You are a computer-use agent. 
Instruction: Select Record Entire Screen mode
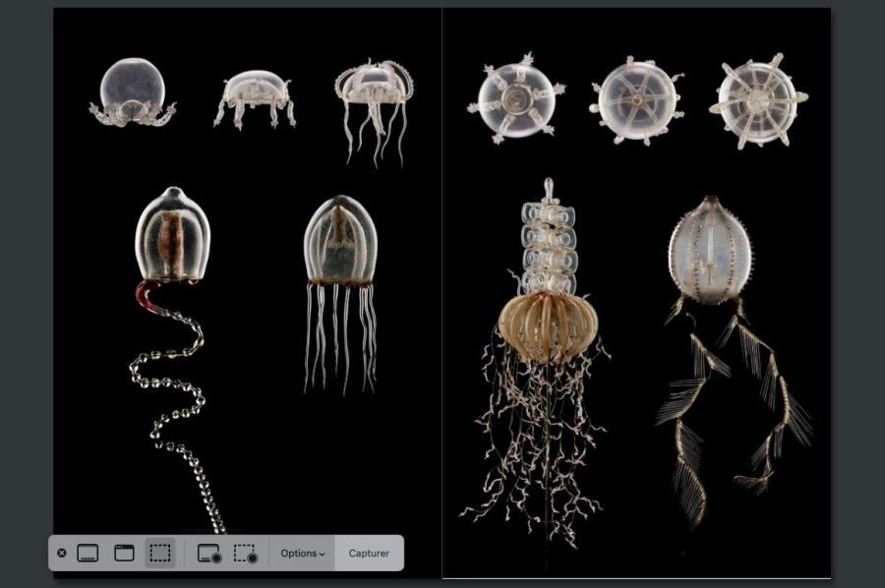(209, 554)
